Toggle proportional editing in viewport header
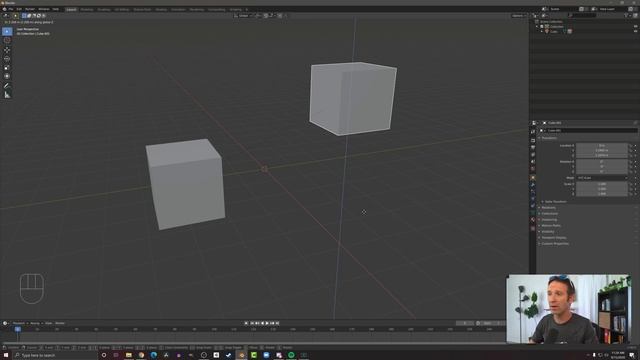640x360 pixels. (x=280, y=16)
